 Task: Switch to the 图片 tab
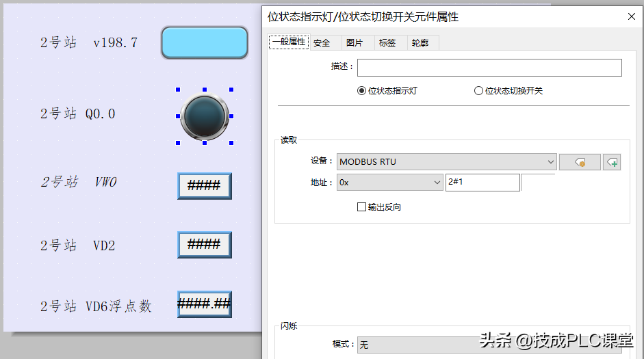click(355, 42)
